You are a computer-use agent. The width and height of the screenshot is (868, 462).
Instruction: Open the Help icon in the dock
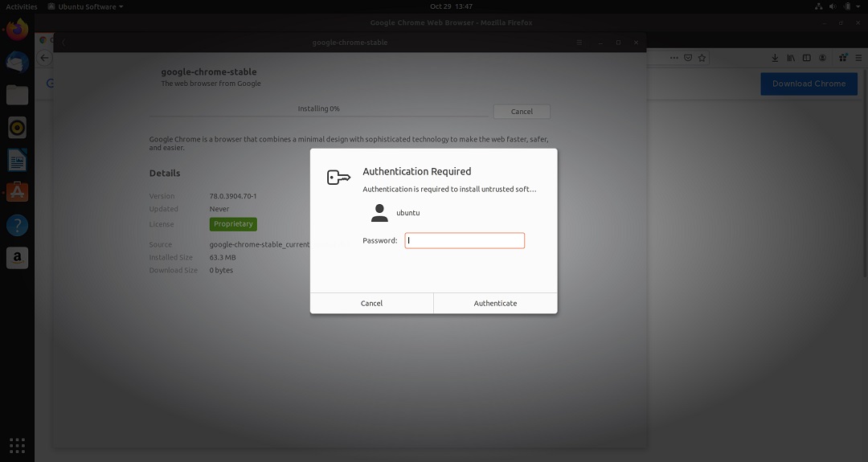[x=17, y=225]
